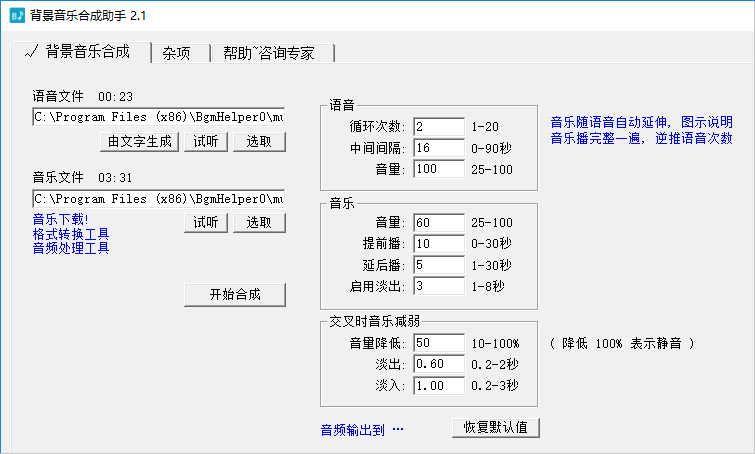
Task: Open the 音乐下载! link
Action: [x=60, y=220]
